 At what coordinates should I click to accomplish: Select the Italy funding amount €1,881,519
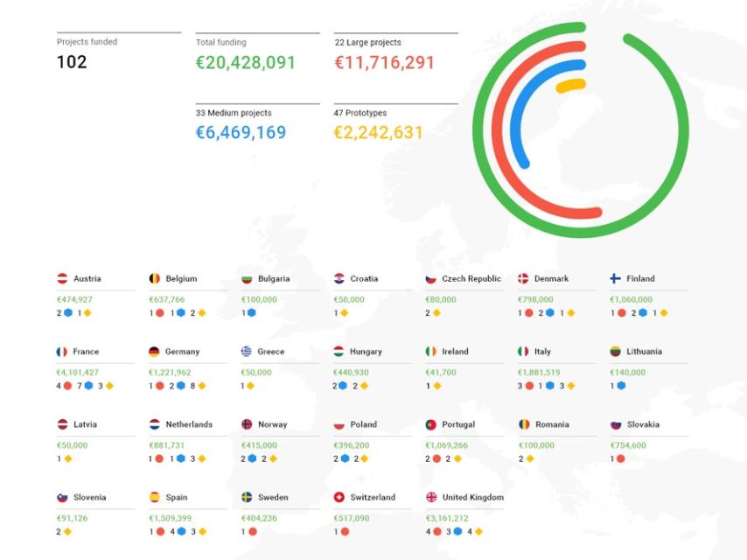(x=542, y=372)
